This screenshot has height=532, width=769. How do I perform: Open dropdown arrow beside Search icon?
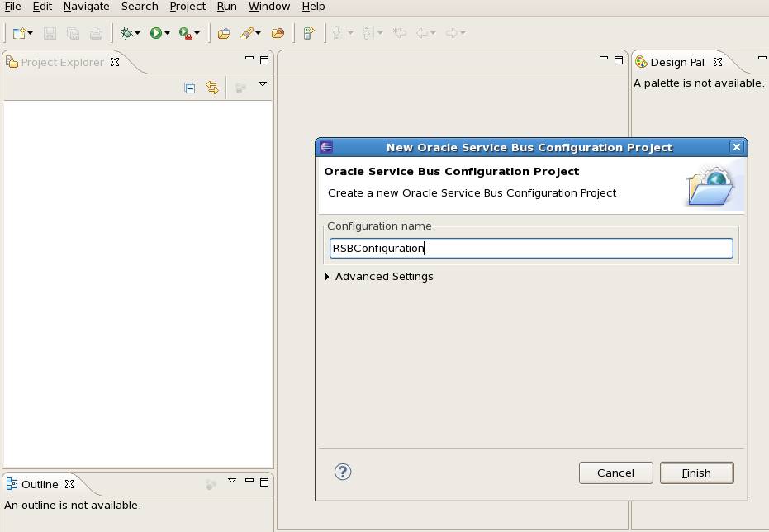coord(259,33)
